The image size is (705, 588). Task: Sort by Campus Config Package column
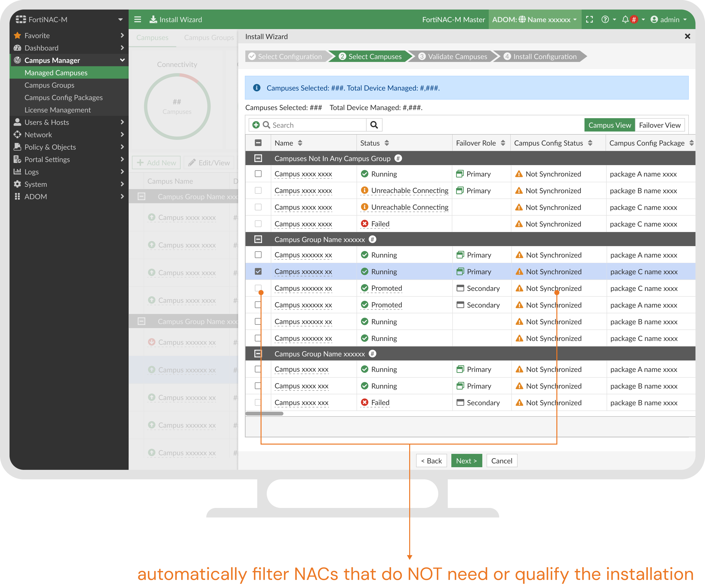click(x=692, y=143)
